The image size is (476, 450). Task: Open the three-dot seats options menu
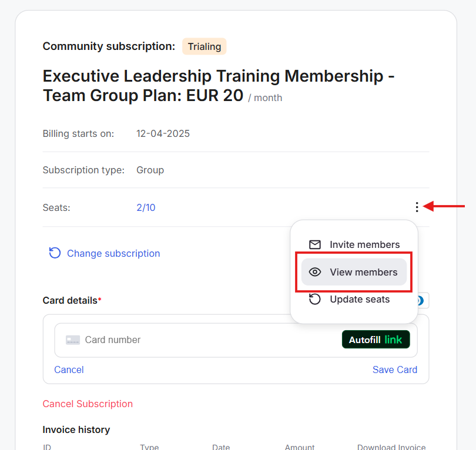click(x=417, y=207)
